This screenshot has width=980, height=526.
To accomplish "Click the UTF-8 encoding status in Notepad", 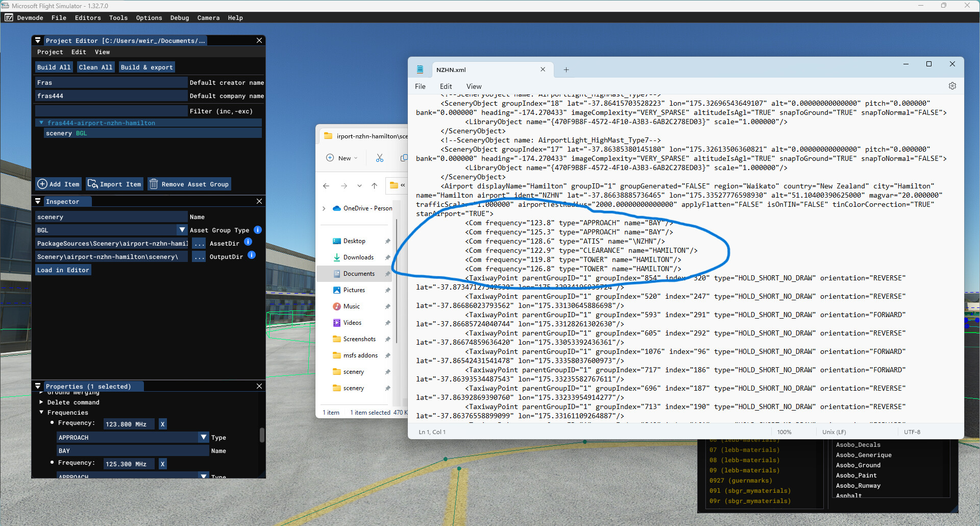I will pyautogui.click(x=912, y=432).
